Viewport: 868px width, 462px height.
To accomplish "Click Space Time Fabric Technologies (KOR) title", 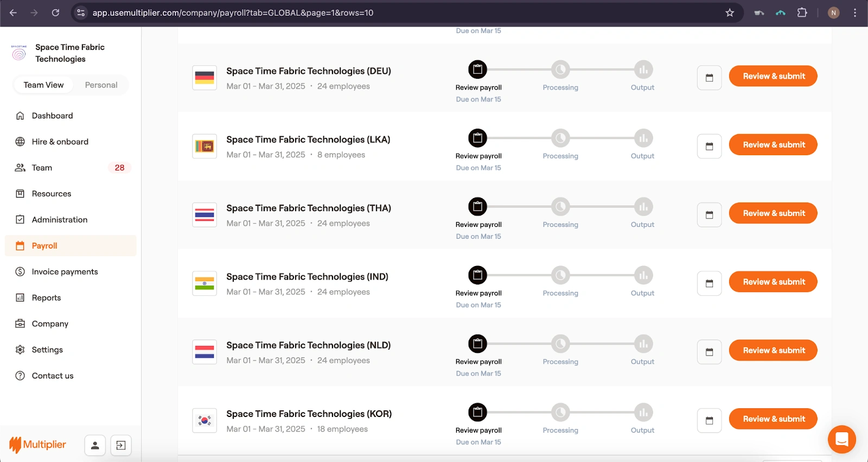I will [x=309, y=414].
